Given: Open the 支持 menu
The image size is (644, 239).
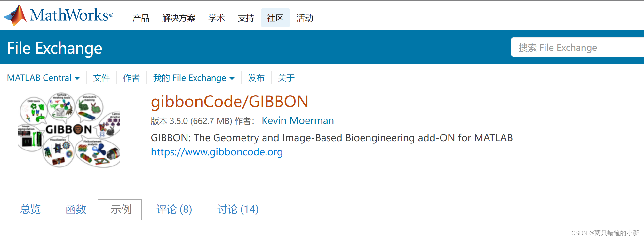Looking at the screenshot, I should tap(246, 18).
